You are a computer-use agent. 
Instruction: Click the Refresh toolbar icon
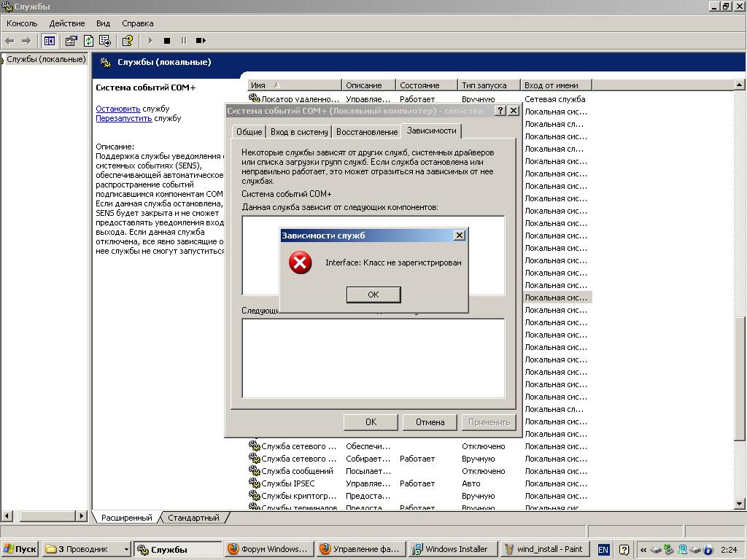[x=88, y=41]
